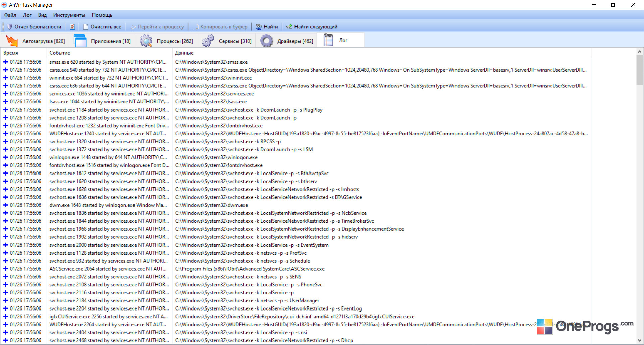This screenshot has width=644, height=345.
Task: Select the command line ending '-s DisplayEnhancementService'
Action: (289, 229)
